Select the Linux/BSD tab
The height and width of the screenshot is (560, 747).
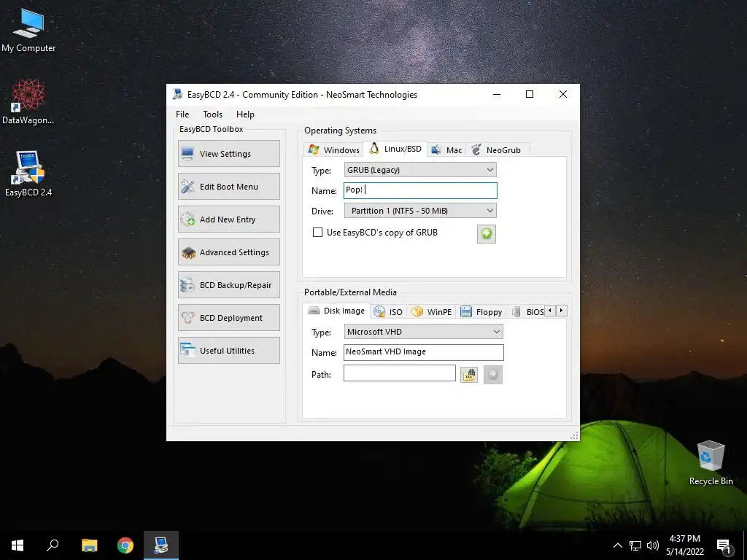(395, 149)
